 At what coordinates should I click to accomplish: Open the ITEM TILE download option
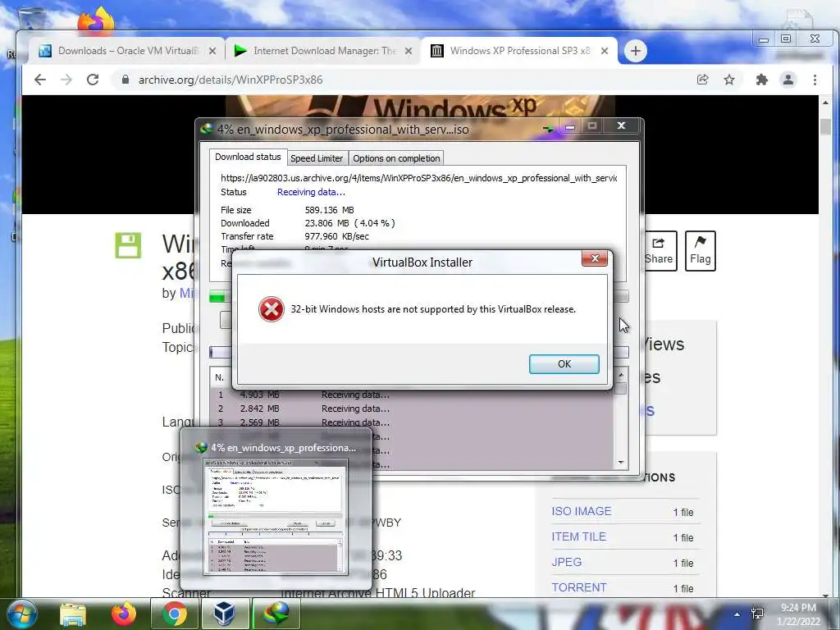[578, 536]
